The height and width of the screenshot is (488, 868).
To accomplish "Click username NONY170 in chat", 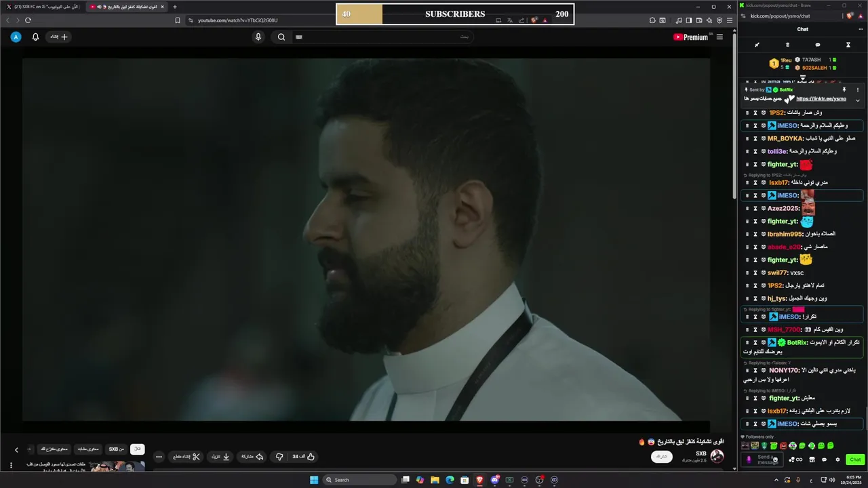I will tap(783, 371).
